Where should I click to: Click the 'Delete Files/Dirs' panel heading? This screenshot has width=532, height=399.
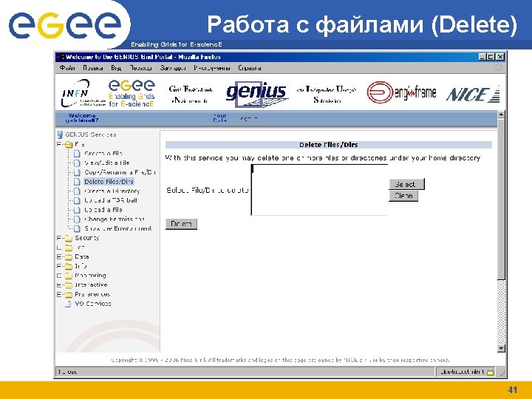coord(328,145)
